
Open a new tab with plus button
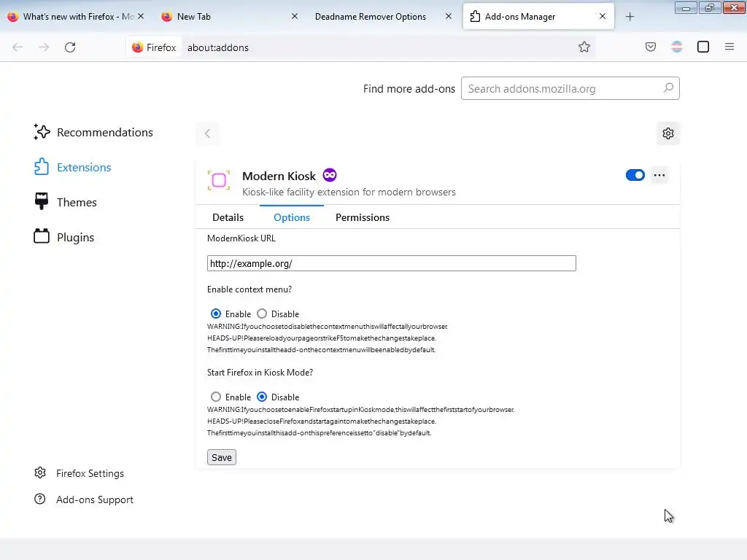tap(630, 17)
